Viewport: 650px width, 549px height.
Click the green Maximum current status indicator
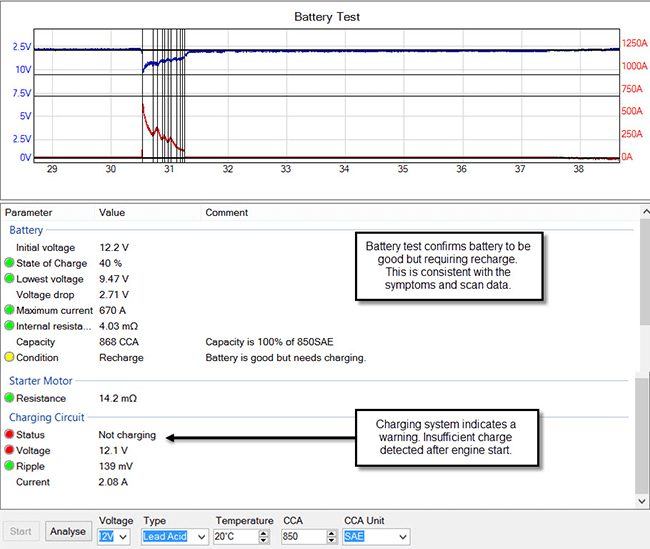9,310
